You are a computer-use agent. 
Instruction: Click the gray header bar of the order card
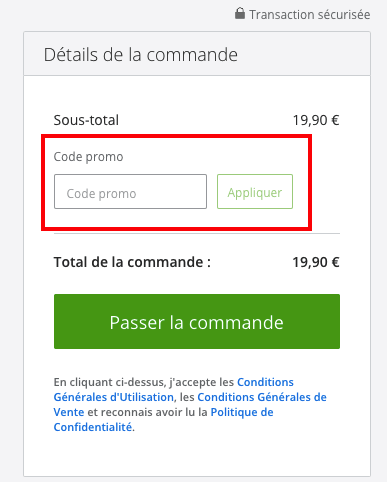click(x=197, y=54)
